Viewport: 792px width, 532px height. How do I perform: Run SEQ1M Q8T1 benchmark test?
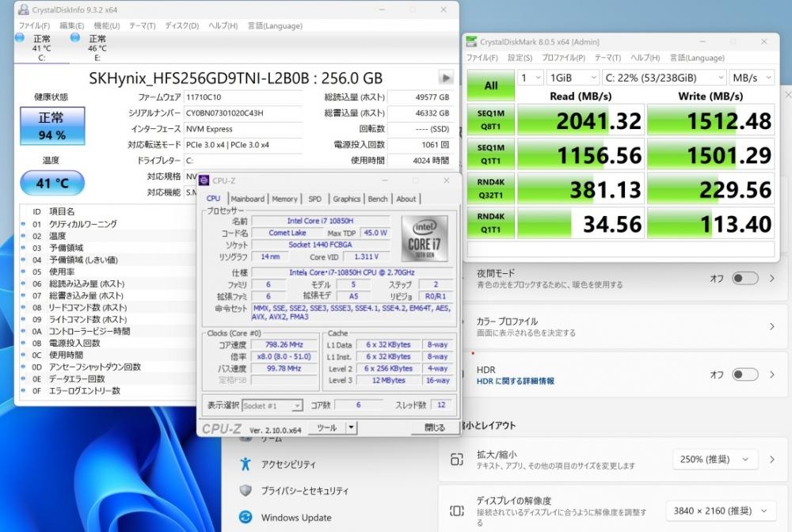point(490,120)
